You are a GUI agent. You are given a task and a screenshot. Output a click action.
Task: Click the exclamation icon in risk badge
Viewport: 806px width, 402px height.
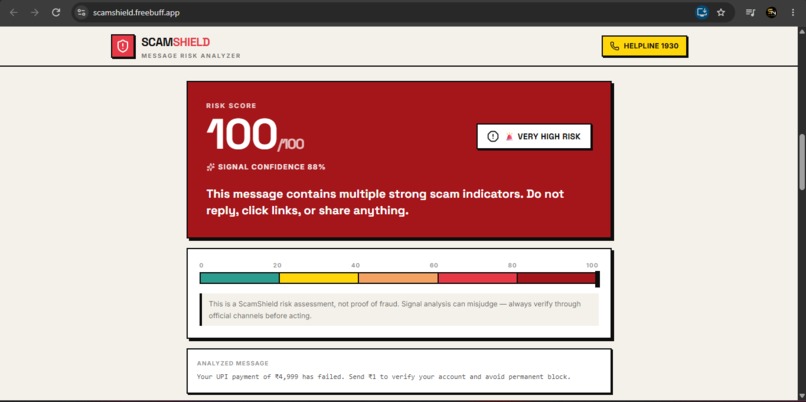click(492, 136)
